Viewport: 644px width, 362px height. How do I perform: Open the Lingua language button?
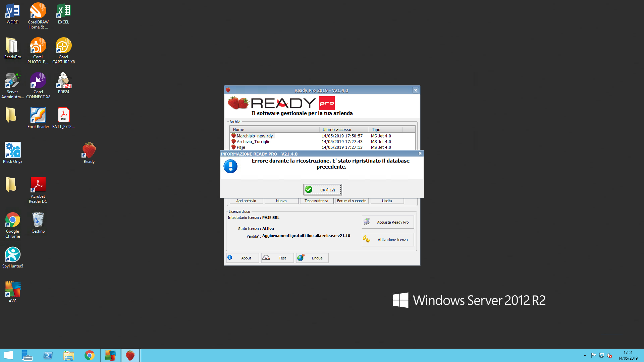312,258
